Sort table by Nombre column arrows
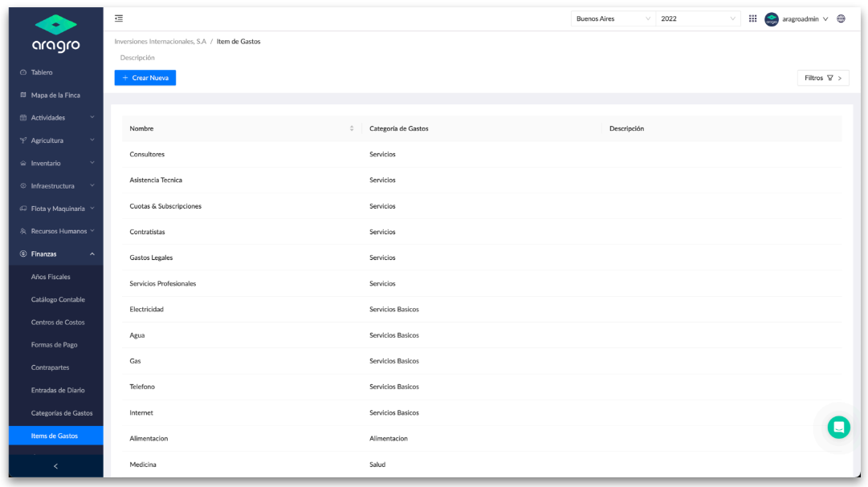 pos(352,128)
